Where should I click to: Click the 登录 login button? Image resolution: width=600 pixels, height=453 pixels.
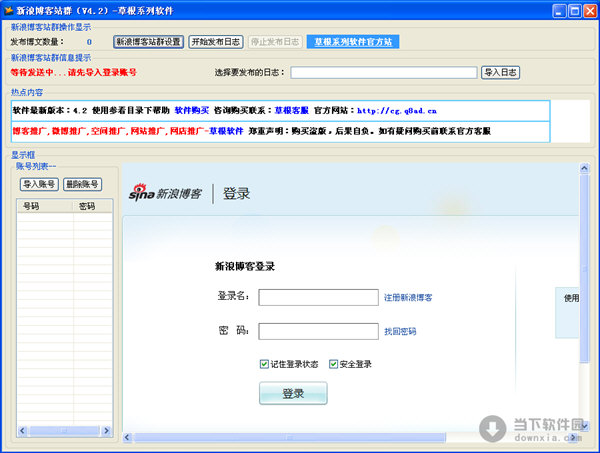[x=293, y=393]
